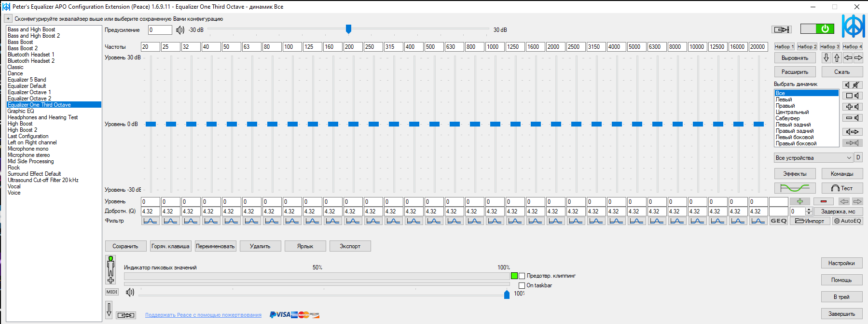The height and width of the screenshot is (324, 868).
Task: Click the Импорт folder button
Action: 810,221
